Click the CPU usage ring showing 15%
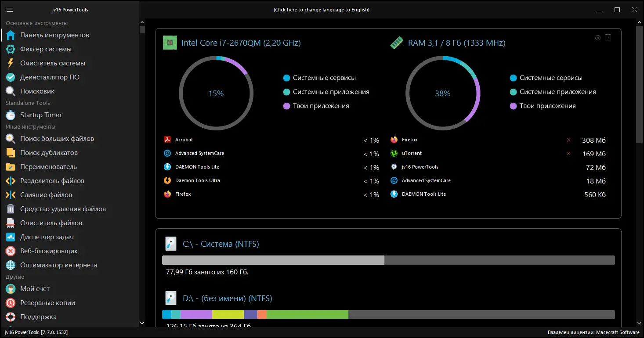The height and width of the screenshot is (338, 644). coord(216,93)
